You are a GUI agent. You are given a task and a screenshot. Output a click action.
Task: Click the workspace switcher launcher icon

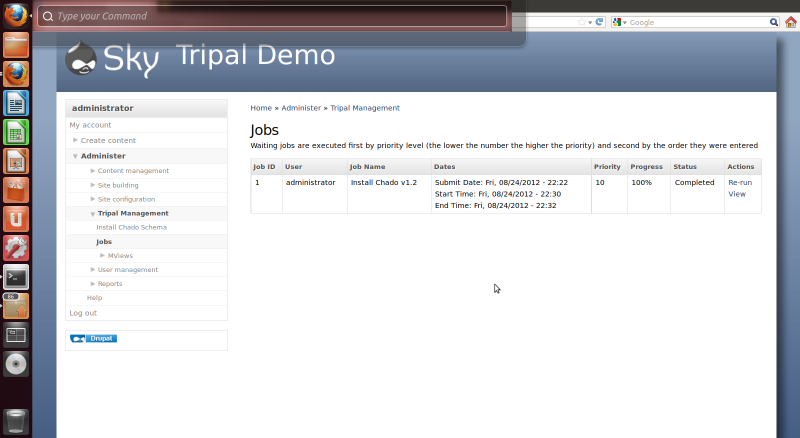click(16, 335)
